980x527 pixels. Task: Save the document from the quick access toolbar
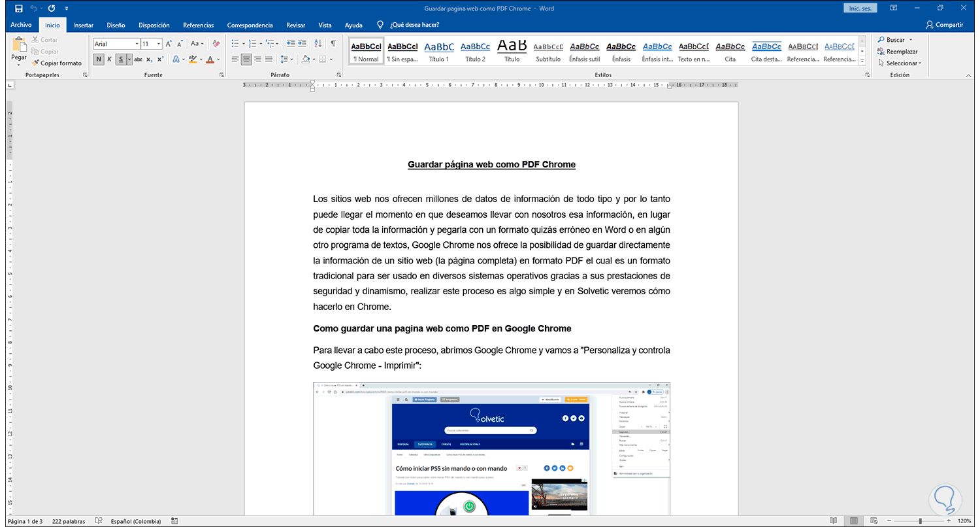tap(18, 8)
